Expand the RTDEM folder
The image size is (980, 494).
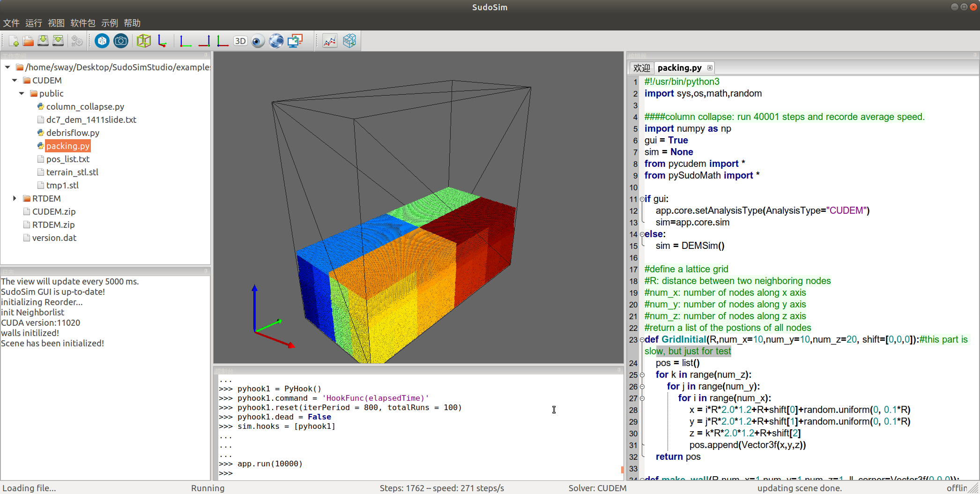(x=15, y=199)
